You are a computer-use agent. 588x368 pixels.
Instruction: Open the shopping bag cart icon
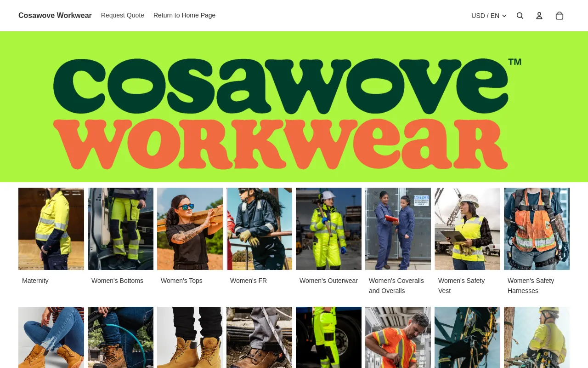(560, 16)
